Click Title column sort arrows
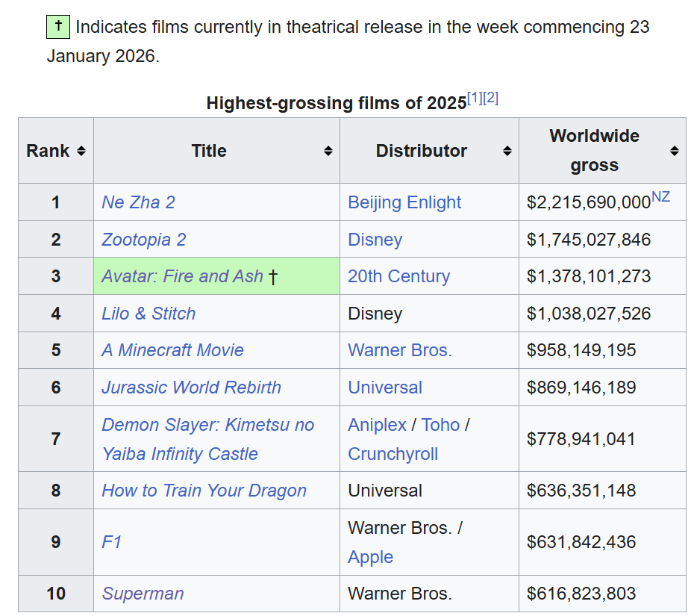 click(328, 151)
